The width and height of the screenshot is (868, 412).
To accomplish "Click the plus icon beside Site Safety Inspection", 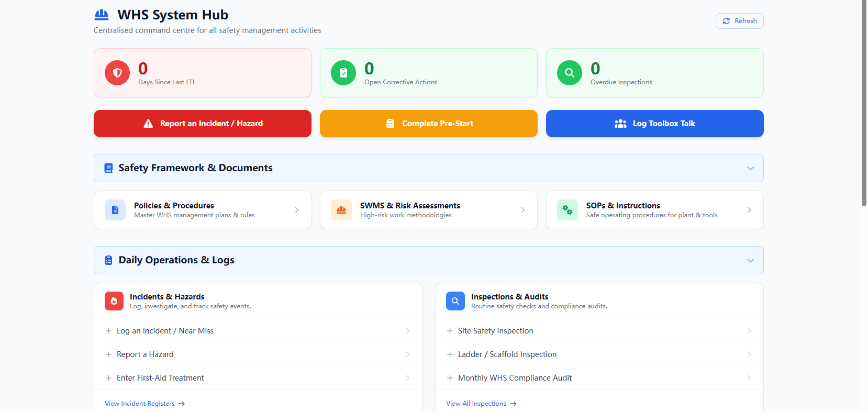I will point(450,331).
